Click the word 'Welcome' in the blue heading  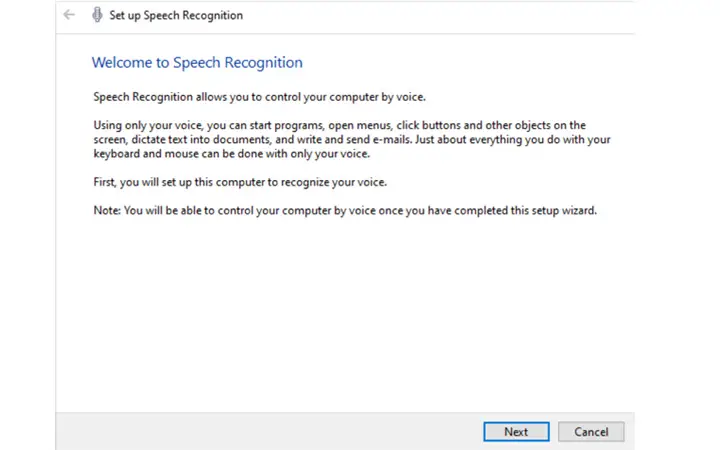122,62
